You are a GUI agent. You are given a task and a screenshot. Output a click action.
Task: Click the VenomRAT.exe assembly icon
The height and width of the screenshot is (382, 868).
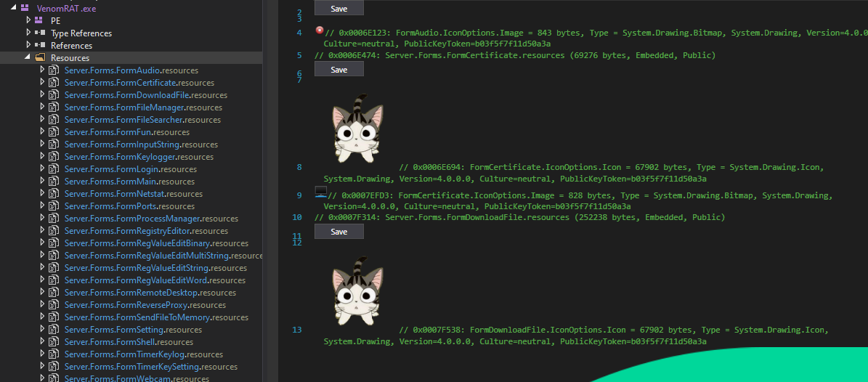[x=25, y=8]
